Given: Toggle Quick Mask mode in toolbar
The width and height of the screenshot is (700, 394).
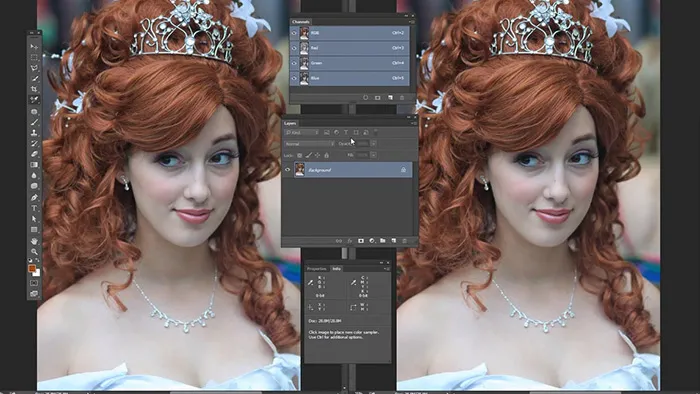Looking at the screenshot, I should click(34, 283).
